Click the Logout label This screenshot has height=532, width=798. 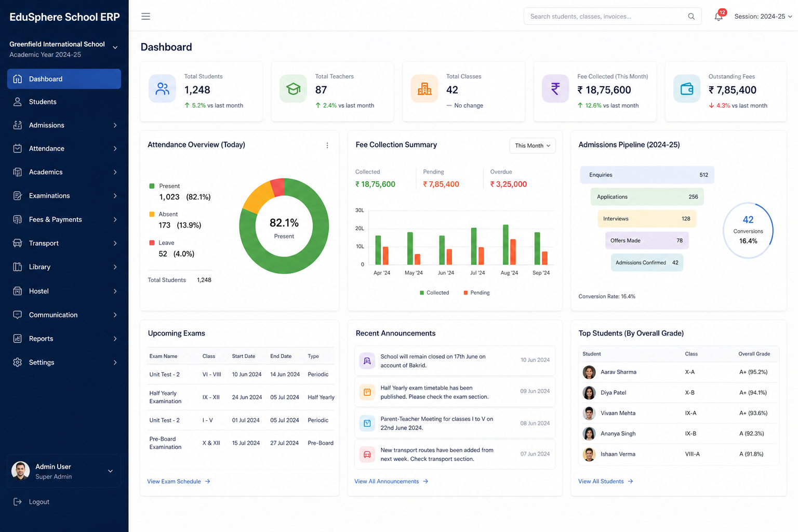[x=39, y=502]
